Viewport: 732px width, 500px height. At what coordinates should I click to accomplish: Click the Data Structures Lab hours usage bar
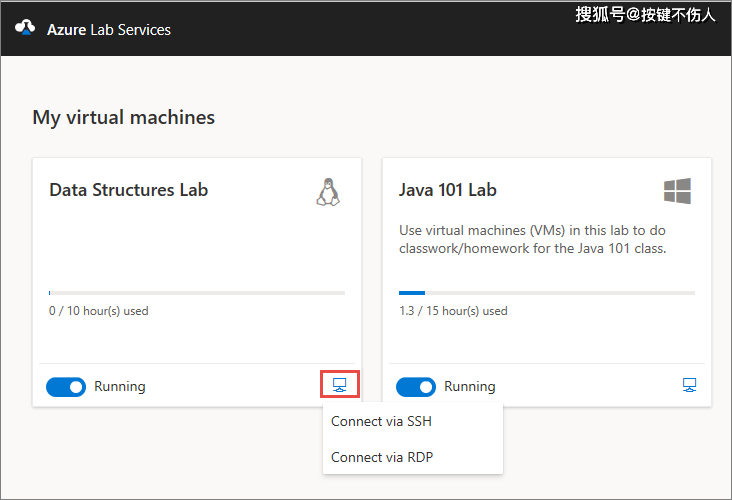pyautogui.click(x=197, y=293)
